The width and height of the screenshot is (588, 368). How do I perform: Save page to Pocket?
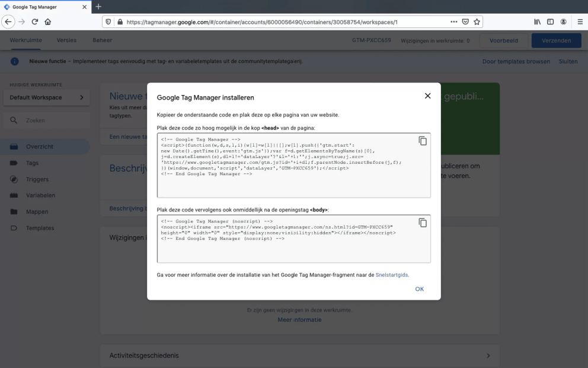pos(465,22)
